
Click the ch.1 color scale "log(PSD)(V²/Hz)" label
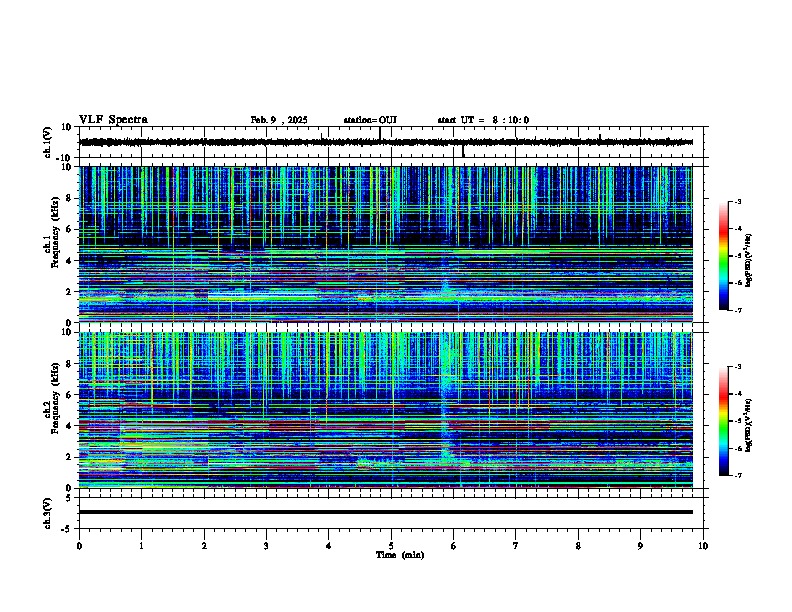(x=749, y=261)
